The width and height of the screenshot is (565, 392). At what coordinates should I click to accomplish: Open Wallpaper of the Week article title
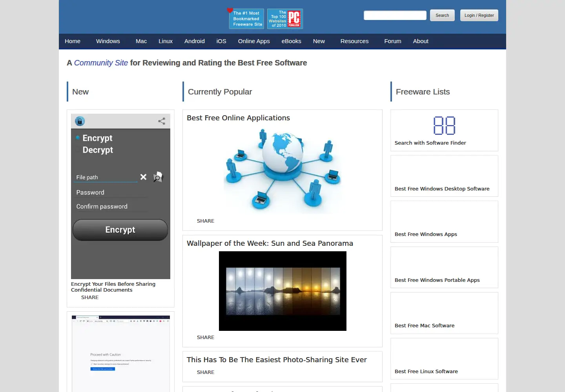click(270, 243)
